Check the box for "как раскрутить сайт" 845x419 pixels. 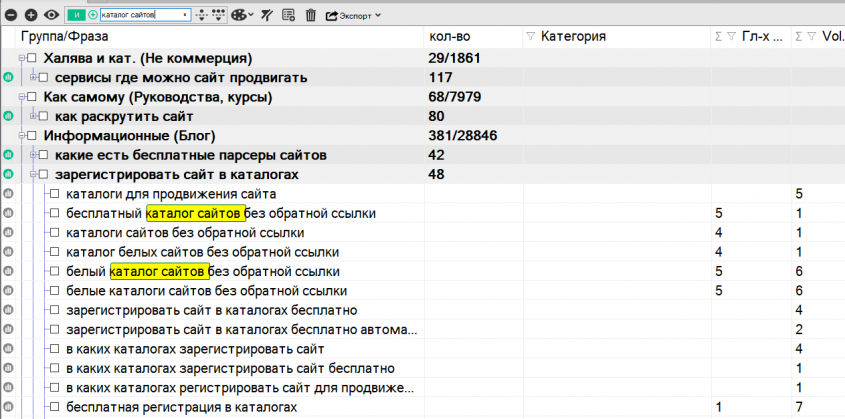click(44, 116)
